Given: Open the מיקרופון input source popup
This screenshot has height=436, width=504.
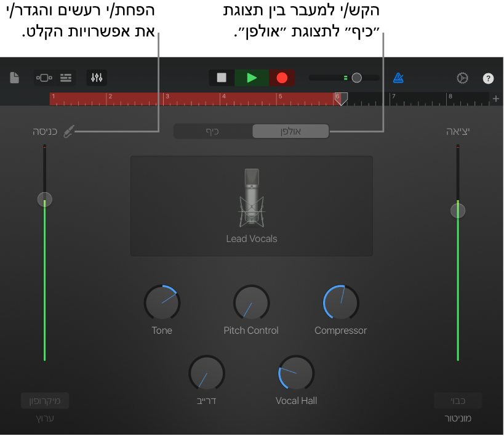Looking at the screenshot, I should (45, 400).
